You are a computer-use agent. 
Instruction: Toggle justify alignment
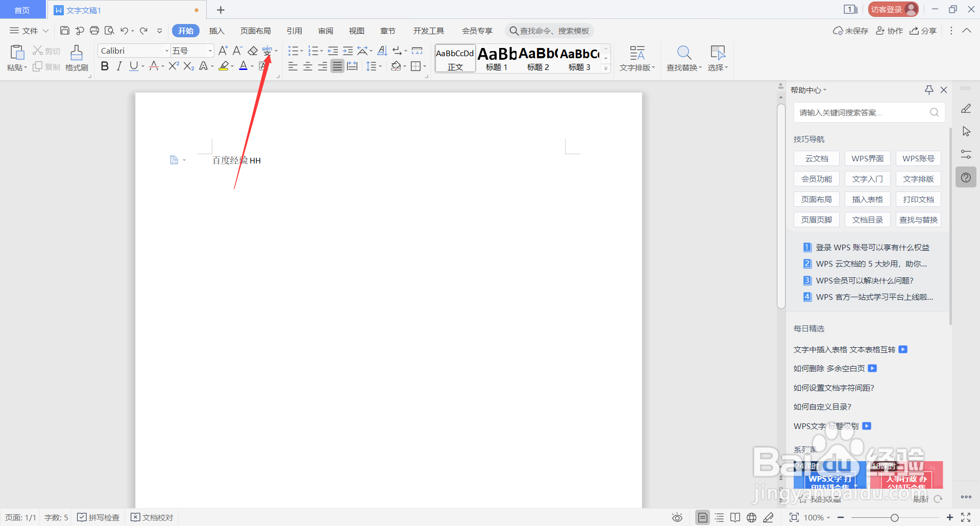click(x=337, y=66)
